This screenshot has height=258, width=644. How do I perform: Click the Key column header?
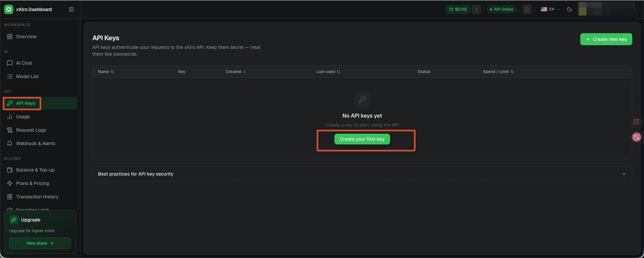(x=182, y=72)
